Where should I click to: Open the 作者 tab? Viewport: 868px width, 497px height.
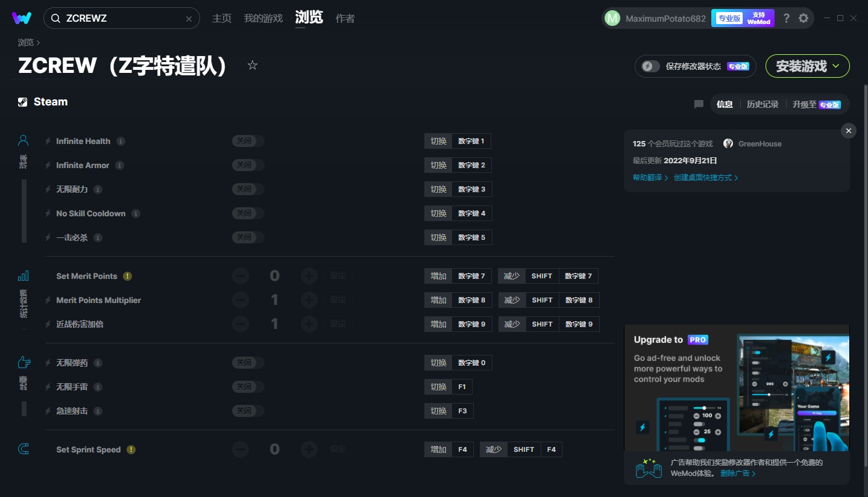pos(345,19)
